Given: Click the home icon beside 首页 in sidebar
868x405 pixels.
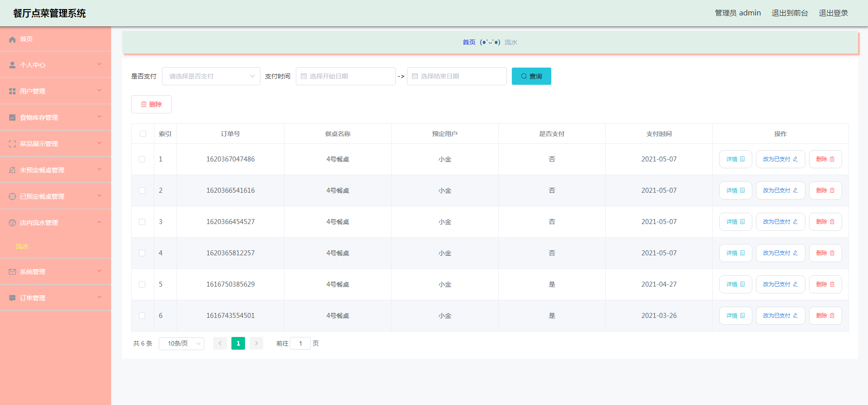Looking at the screenshot, I should pyautogui.click(x=12, y=39).
